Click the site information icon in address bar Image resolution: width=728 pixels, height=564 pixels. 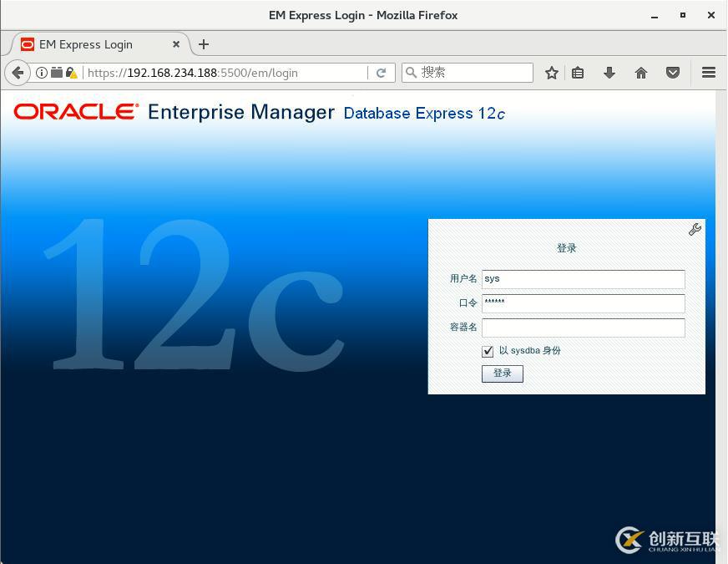(42, 73)
